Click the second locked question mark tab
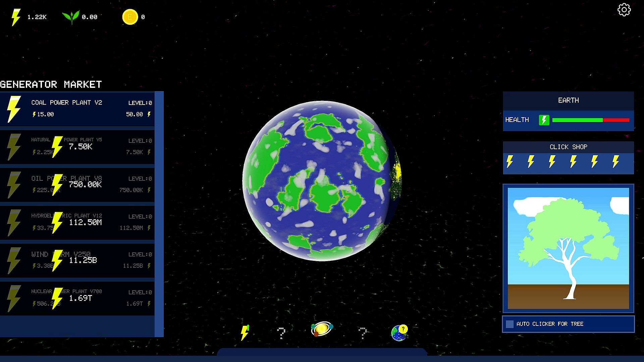The image size is (644, 362). [x=362, y=333]
